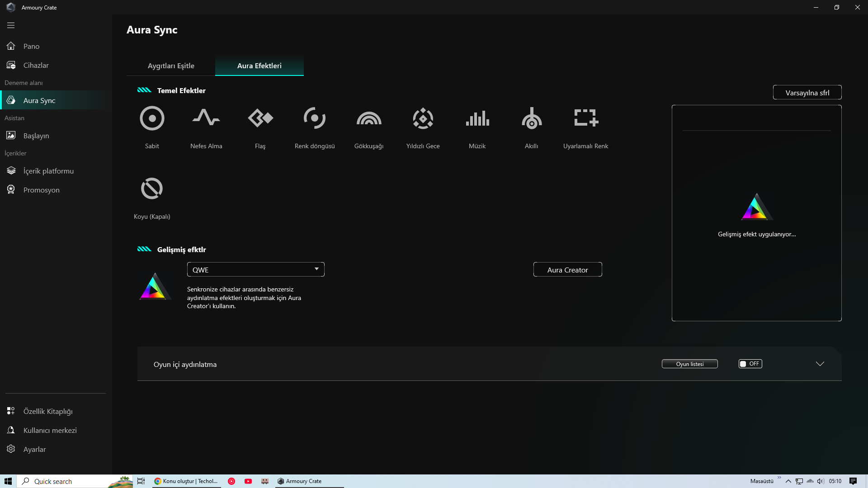
Task: Launch Aura Creator
Action: [x=567, y=270]
